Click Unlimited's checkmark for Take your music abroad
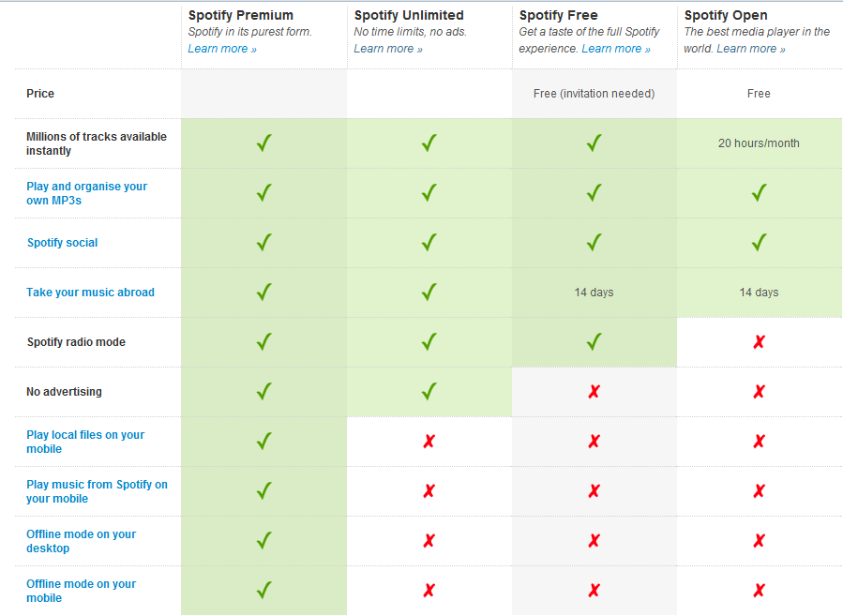Screen dimensions: 843x616 [x=429, y=292]
